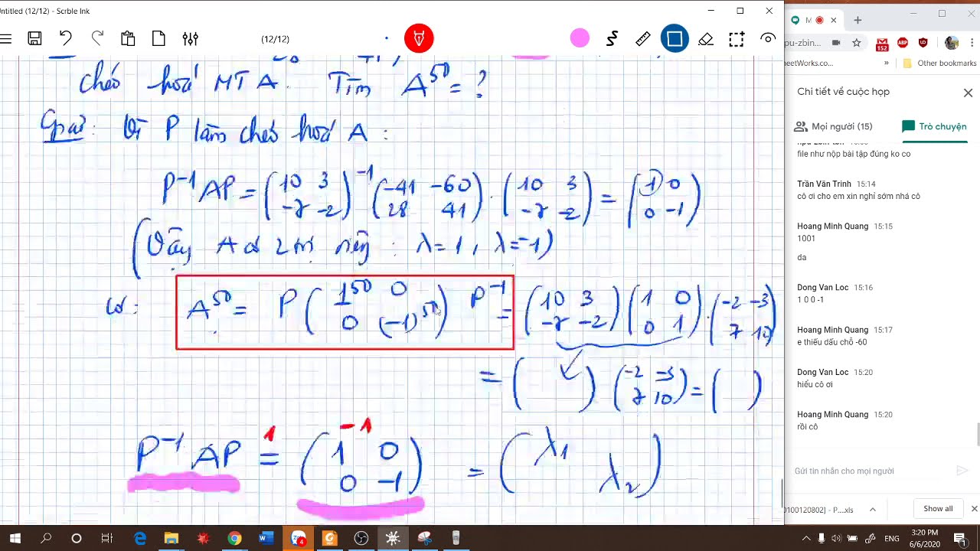Open the Adblock Plus extension
Screen dimensions: 980x551
[903, 43]
